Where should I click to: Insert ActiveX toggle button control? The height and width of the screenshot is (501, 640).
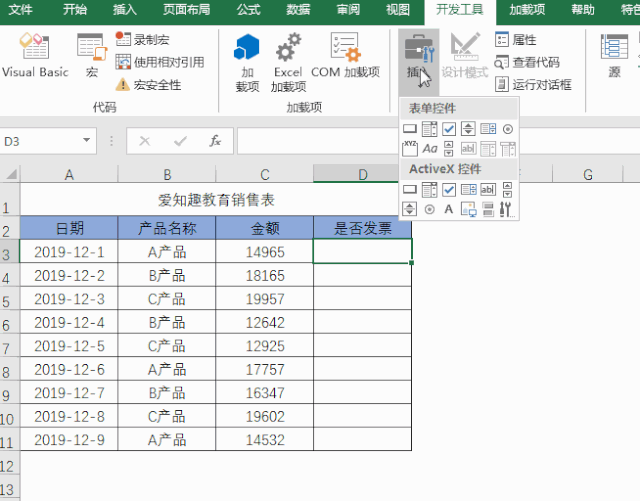[488, 209]
